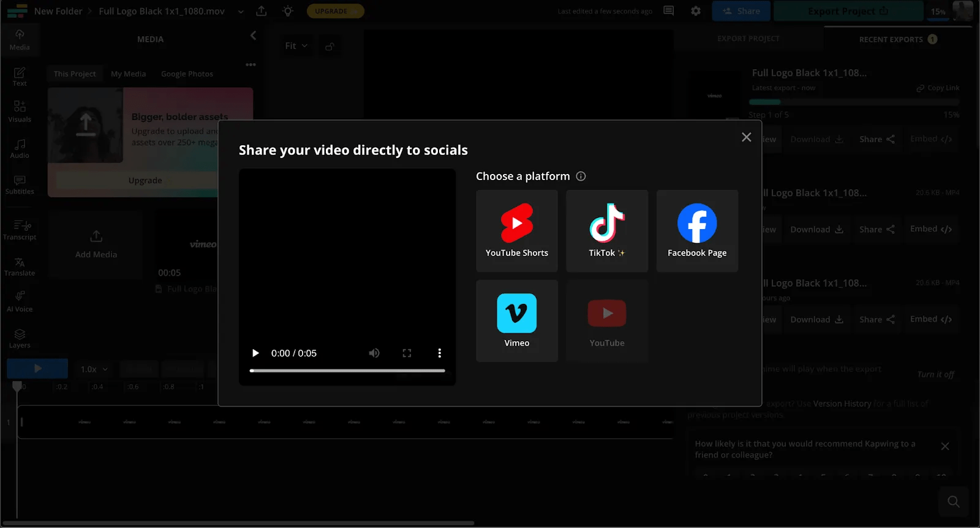Click the Kapwing logo top left

[17, 11]
